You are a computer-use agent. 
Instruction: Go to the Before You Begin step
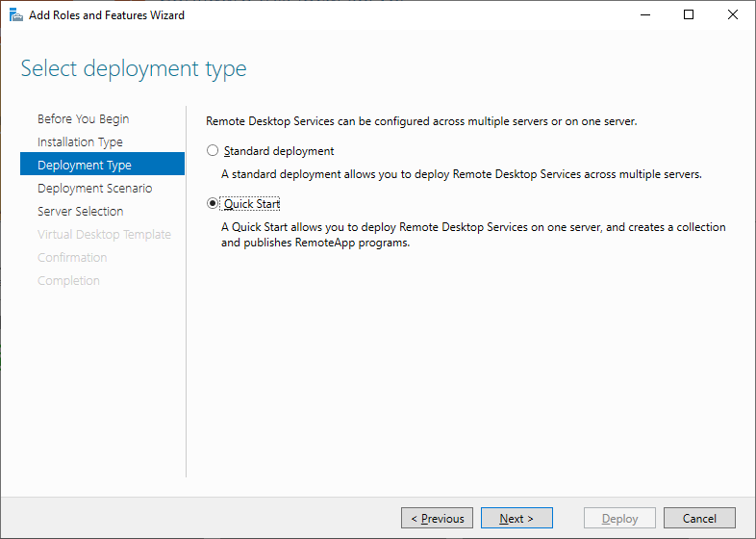(83, 119)
